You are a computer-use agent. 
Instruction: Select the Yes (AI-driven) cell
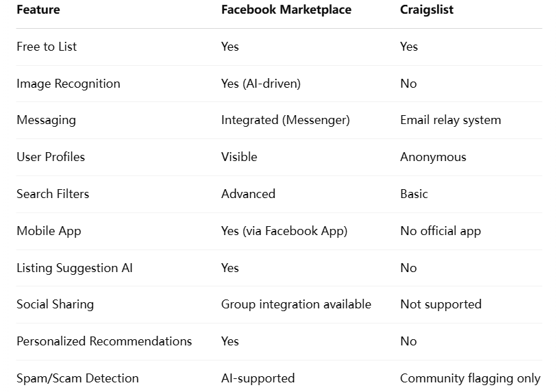click(261, 84)
